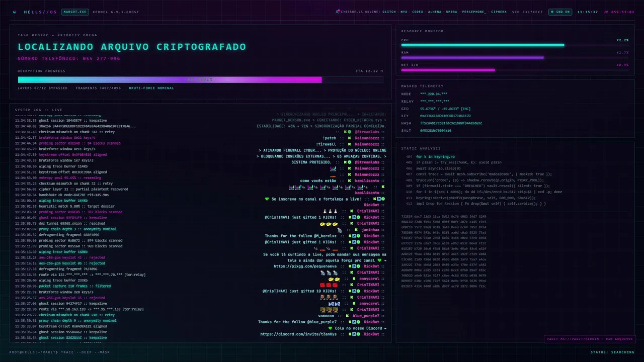The image size is (644, 362).
Task: Click 'packet capture 210 frames :: filtered' log
Action: pos(74,286)
